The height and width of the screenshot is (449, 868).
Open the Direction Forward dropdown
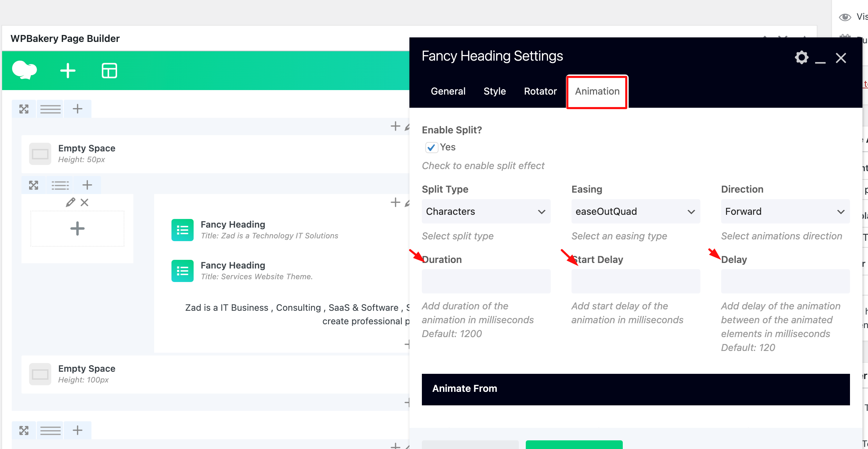785,211
